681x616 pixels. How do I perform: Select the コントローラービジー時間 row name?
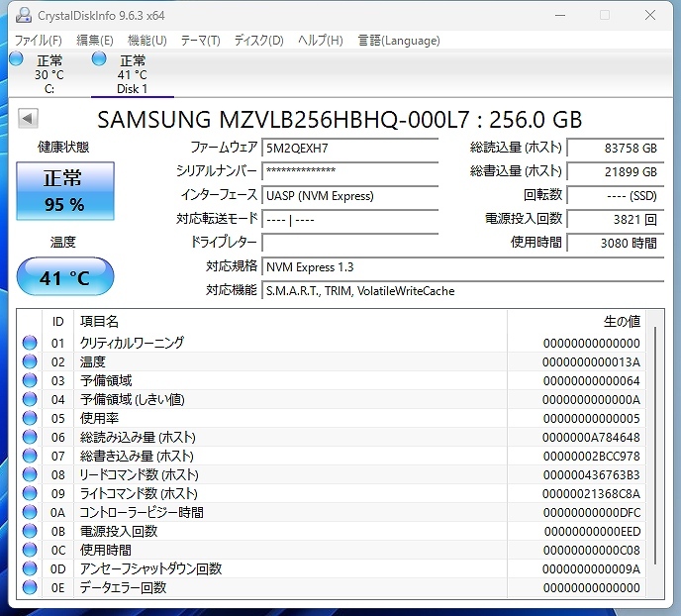142,513
